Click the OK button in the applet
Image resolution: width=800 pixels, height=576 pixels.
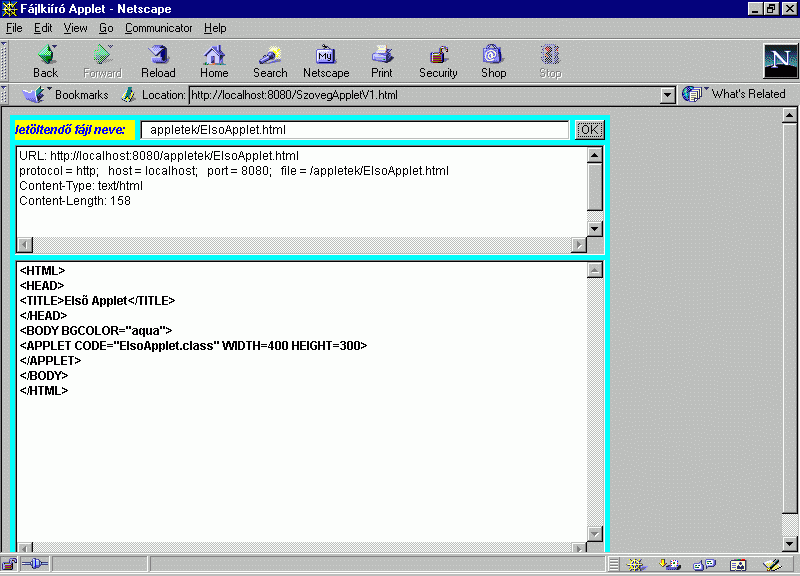pos(589,130)
